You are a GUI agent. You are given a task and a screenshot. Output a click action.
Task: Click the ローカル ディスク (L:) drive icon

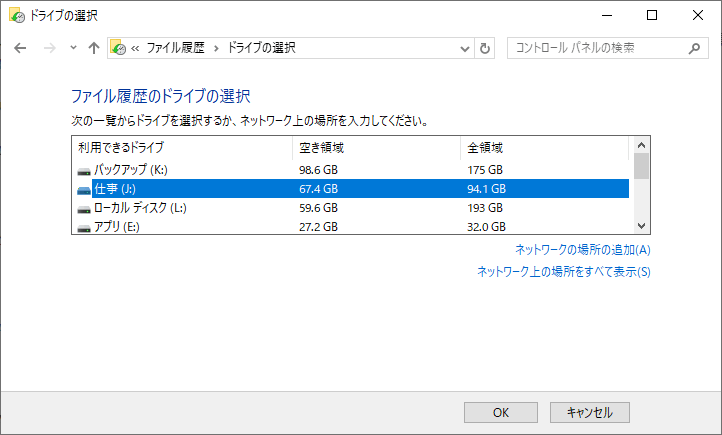click(83, 208)
